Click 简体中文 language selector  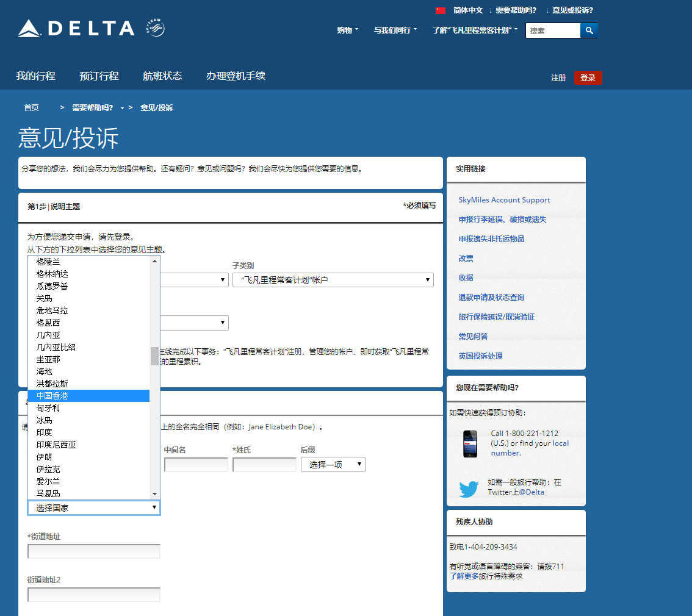coord(468,10)
